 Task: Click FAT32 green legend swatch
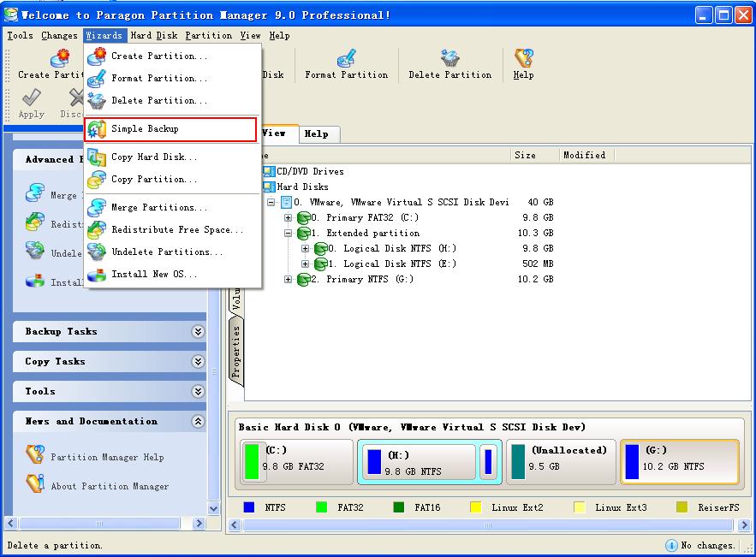click(x=321, y=507)
